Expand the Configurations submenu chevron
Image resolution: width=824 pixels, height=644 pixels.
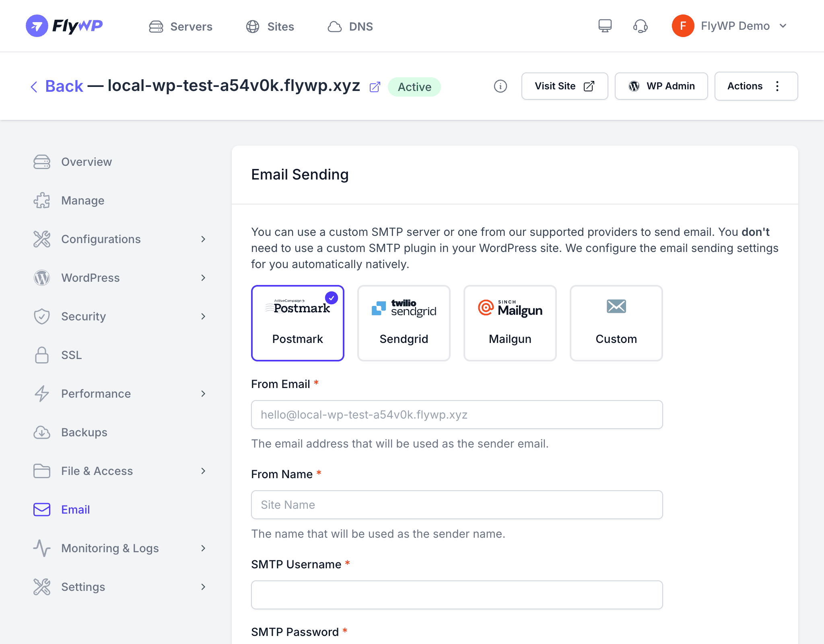(x=203, y=239)
